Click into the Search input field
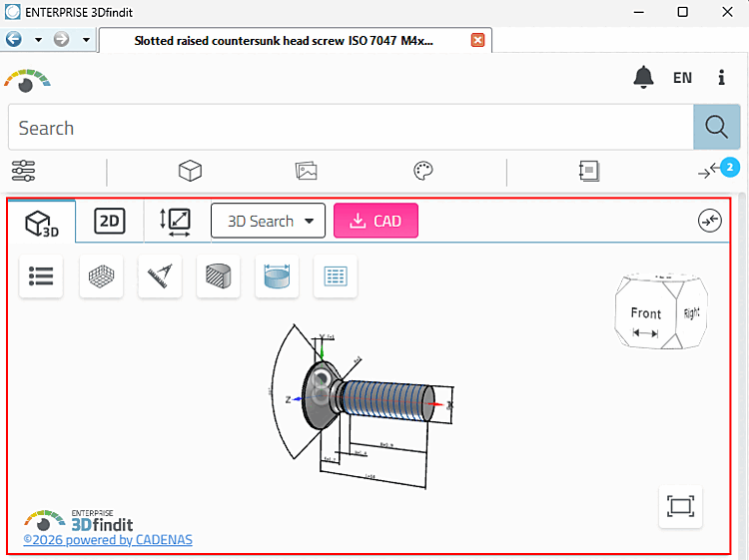The image size is (749, 560). [x=351, y=128]
